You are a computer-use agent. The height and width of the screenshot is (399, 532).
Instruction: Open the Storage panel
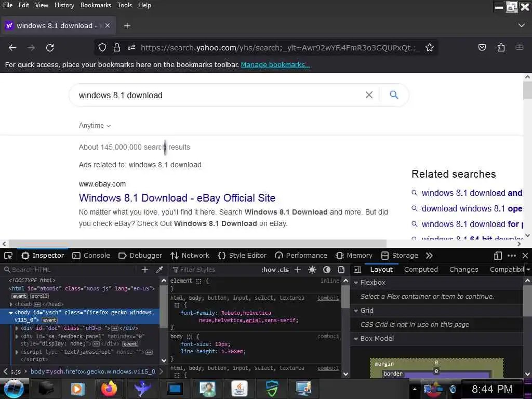pyautogui.click(x=400, y=256)
